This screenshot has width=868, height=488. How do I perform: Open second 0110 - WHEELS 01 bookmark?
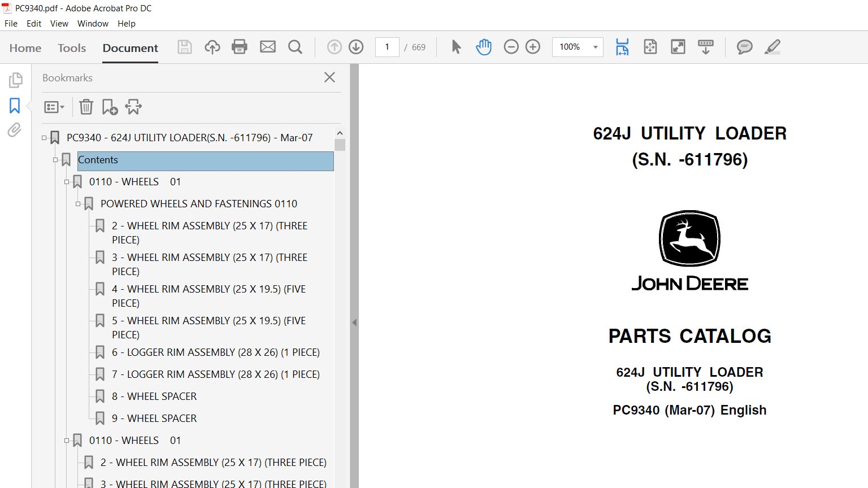click(x=135, y=441)
